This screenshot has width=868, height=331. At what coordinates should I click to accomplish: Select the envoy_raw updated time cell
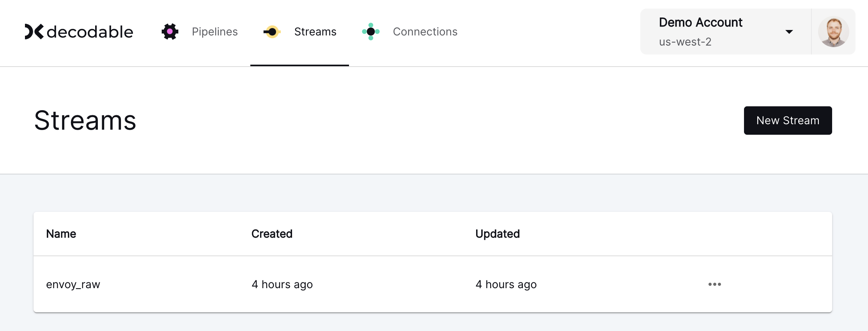click(x=506, y=284)
